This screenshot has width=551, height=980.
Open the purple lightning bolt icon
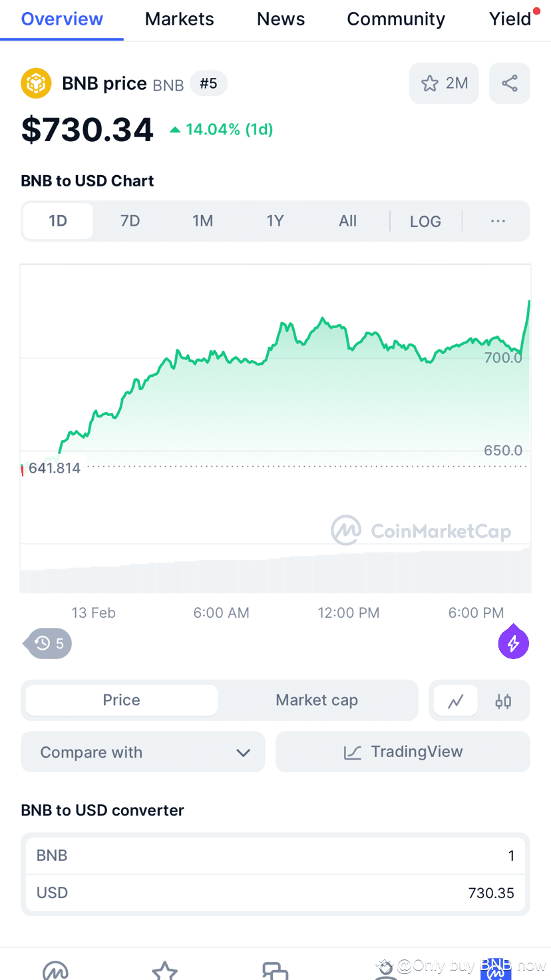[514, 643]
